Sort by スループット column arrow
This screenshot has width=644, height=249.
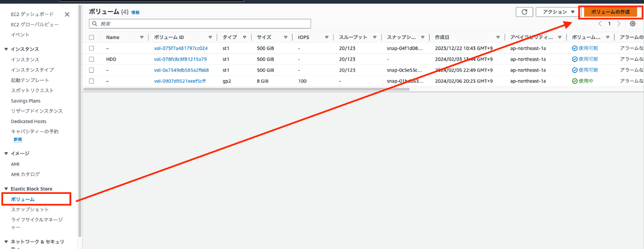tap(375, 37)
